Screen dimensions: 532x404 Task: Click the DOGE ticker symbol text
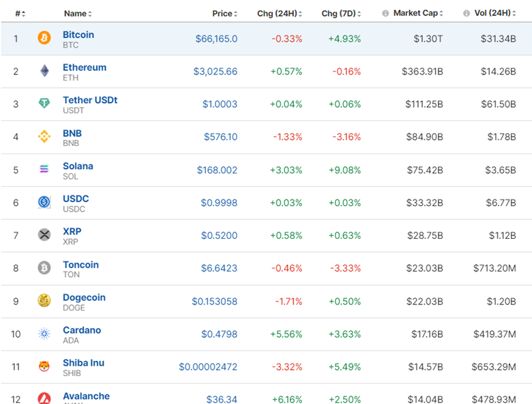click(74, 308)
